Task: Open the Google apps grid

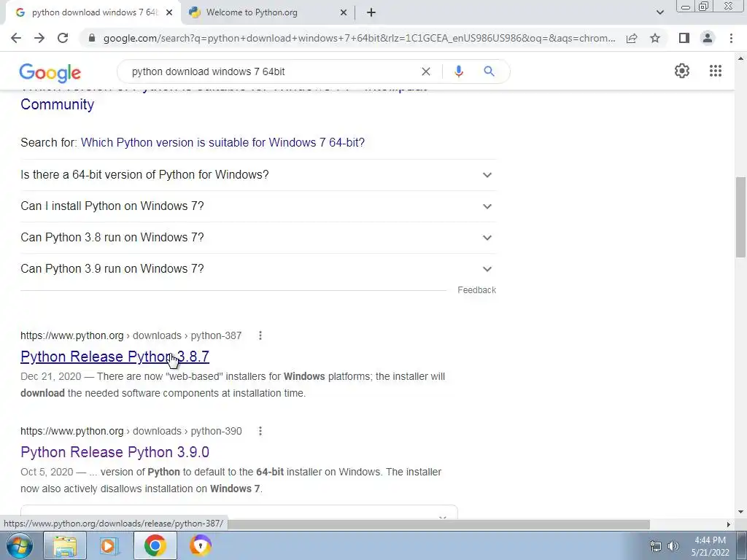Action: [715, 71]
